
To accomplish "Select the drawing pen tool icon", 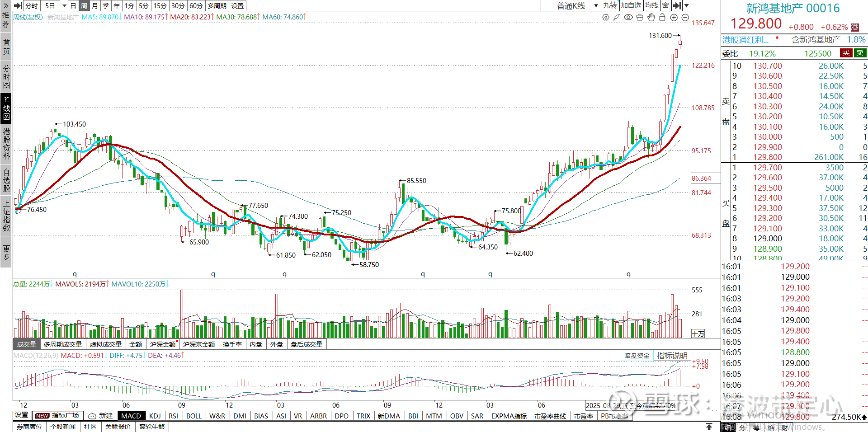I will coord(617,17).
